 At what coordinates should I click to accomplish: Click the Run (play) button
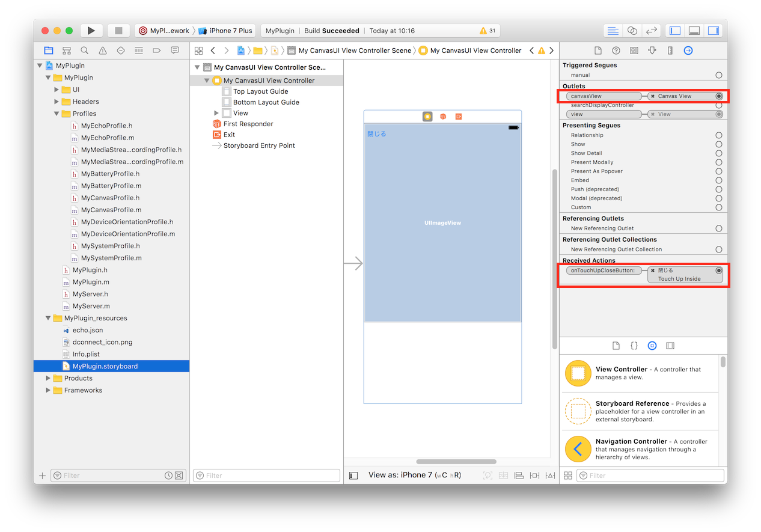tap(91, 31)
